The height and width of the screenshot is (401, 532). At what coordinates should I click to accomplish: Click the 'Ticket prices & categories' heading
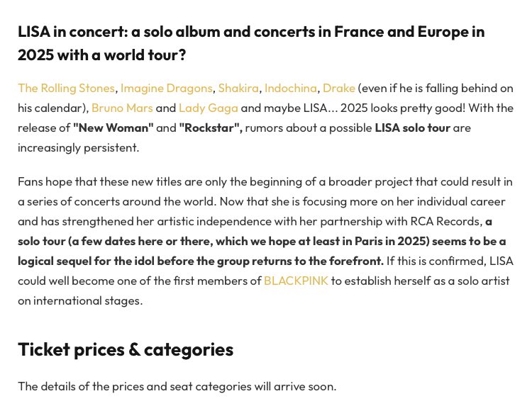point(126,349)
